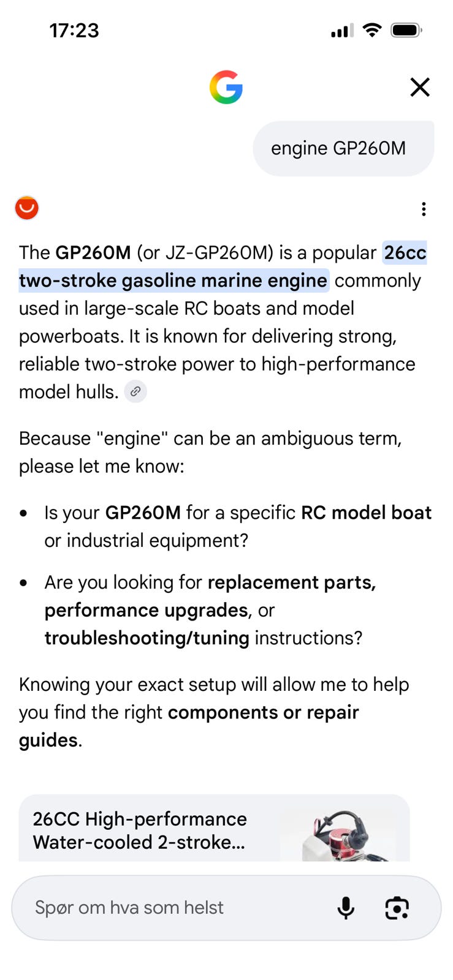Tap the bold "troubleshooting/tuning" text

(x=147, y=638)
